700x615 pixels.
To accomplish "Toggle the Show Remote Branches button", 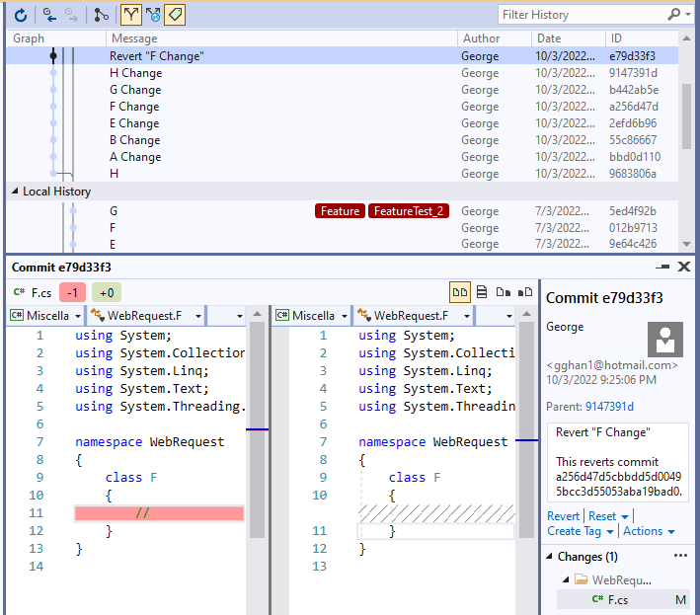I will [153, 15].
